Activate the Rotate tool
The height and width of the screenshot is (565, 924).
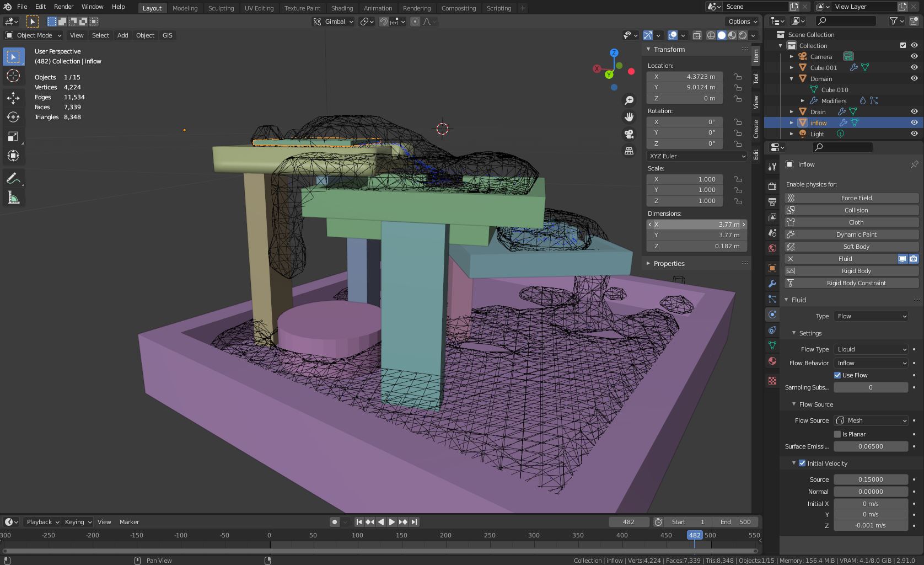(13, 117)
